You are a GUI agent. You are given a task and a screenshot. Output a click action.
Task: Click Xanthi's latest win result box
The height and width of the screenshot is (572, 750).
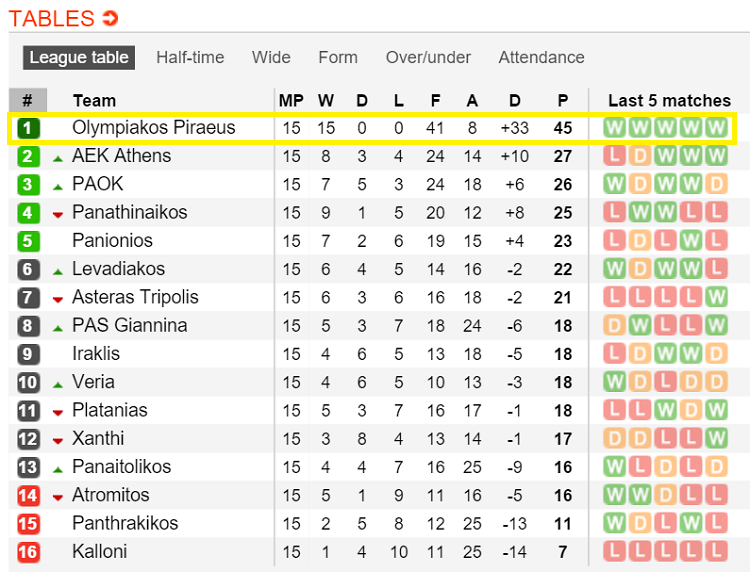[x=716, y=438]
